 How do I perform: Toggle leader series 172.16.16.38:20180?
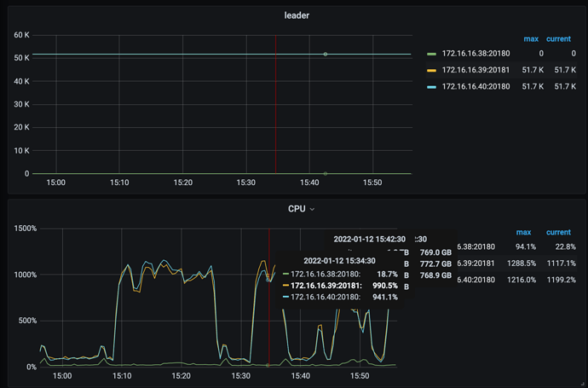tap(476, 54)
